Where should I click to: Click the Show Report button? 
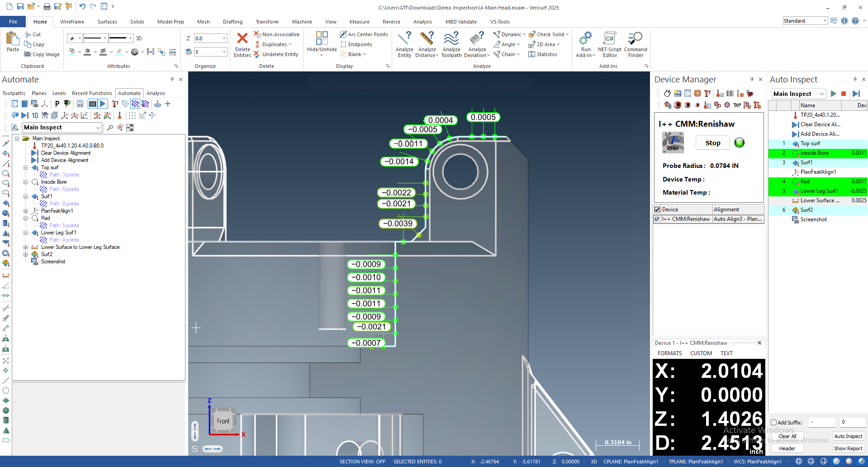(848, 448)
